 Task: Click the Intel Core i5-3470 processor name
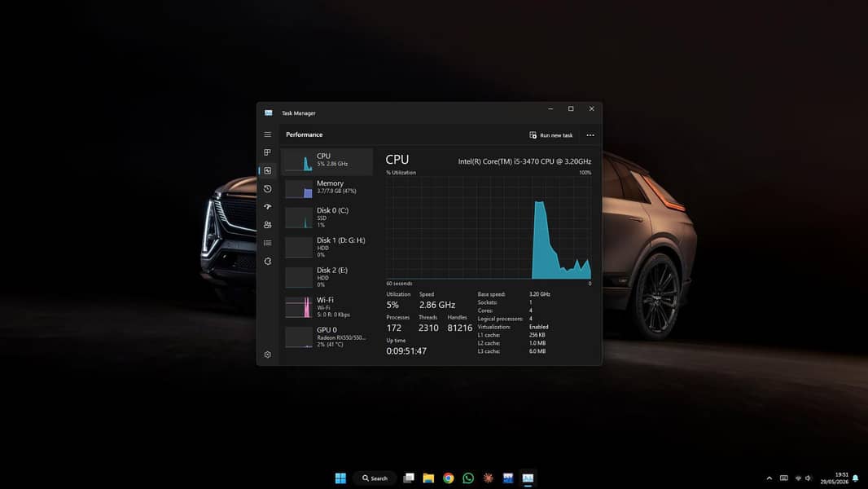524,161
